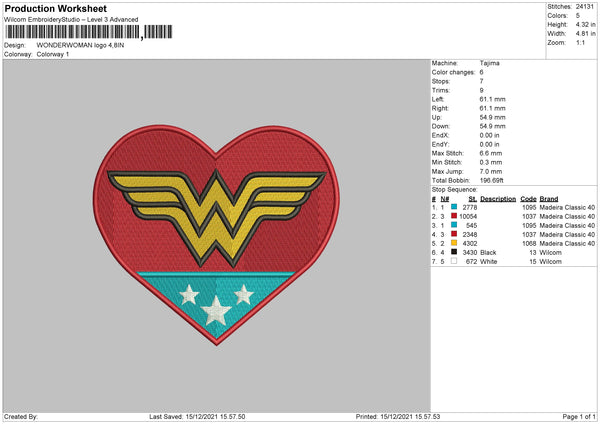Select the Width value 4.81 in

[x=585, y=34]
